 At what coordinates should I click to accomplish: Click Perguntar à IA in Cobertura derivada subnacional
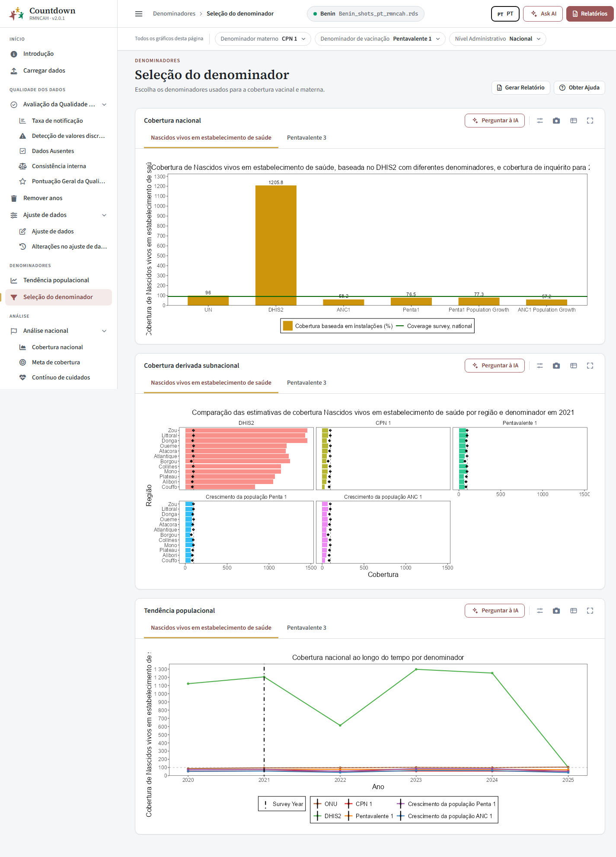(495, 366)
